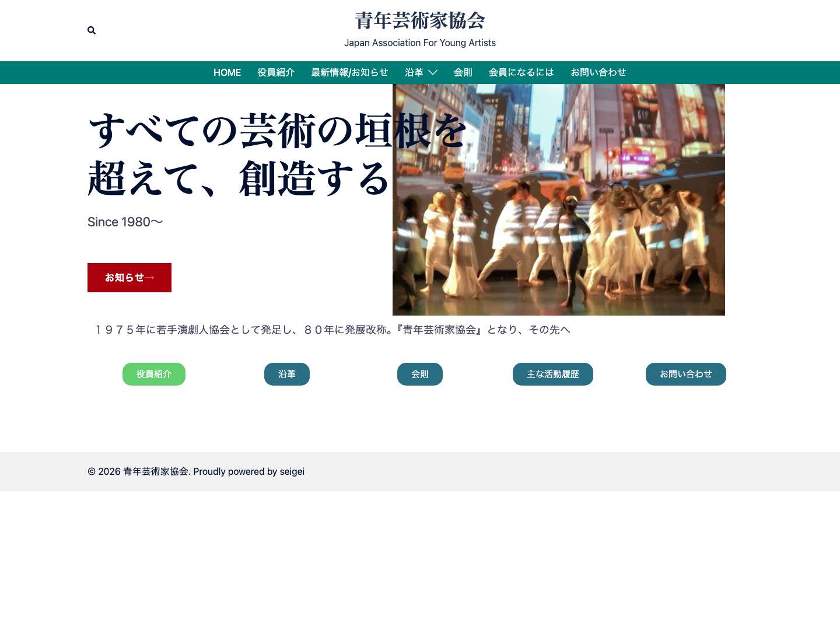Click the 沿革 button below the hero
This screenshot has height=630, width=840.
tap(286, 374)
